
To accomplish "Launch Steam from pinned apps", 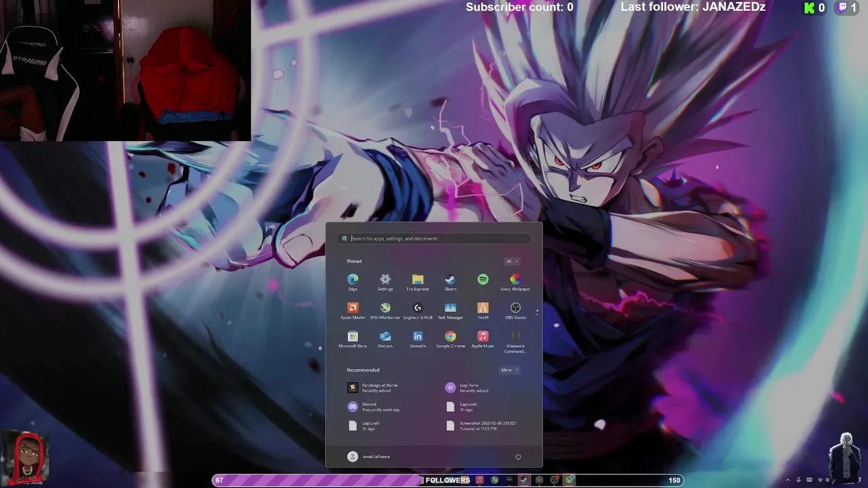I will (450, 282).
